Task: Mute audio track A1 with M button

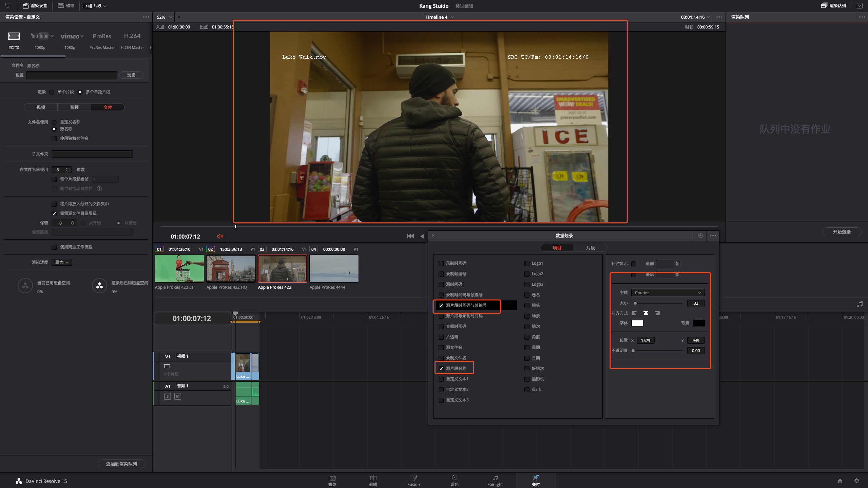Action: coord(178,396)
